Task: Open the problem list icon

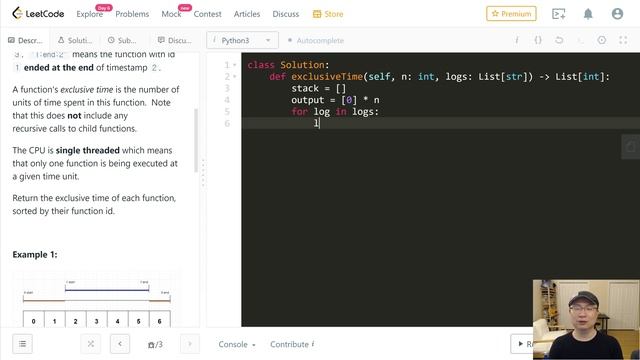Action: pyautogui.click(x=22, y=344)
